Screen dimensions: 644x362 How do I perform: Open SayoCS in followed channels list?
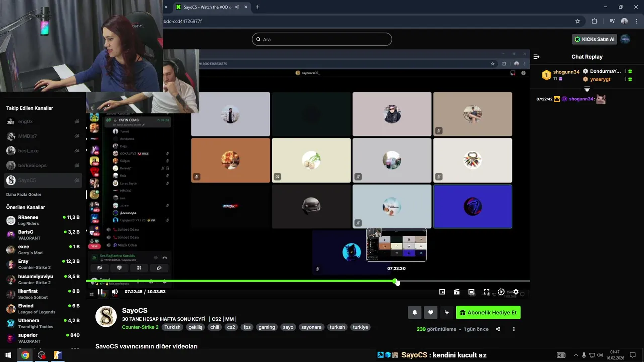(x=43, y=180)
